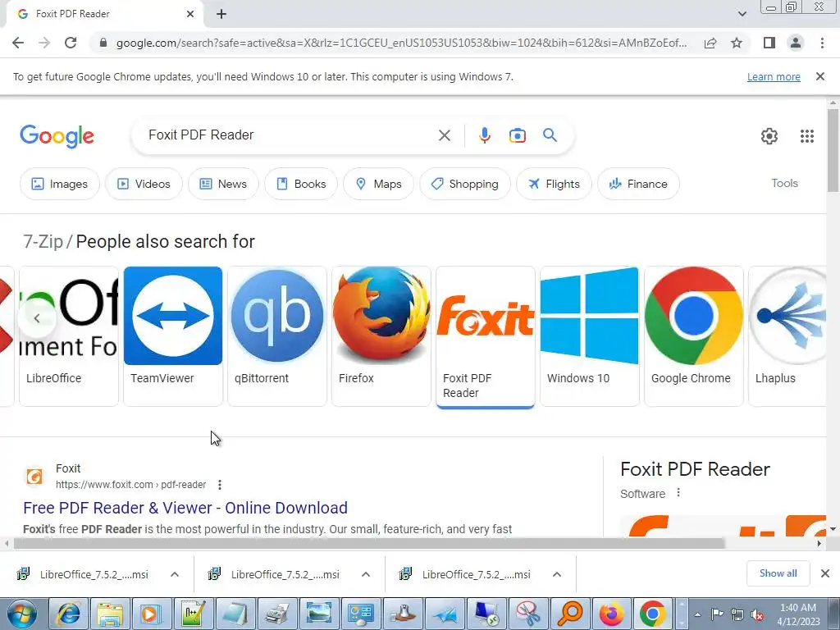Select the Lhaplus card
This screenshot has width=840, height=630.
pos(787,336)
